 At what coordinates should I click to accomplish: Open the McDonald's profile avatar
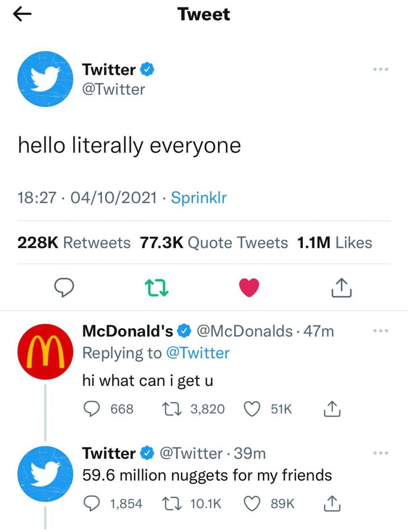tap(45, 352)
